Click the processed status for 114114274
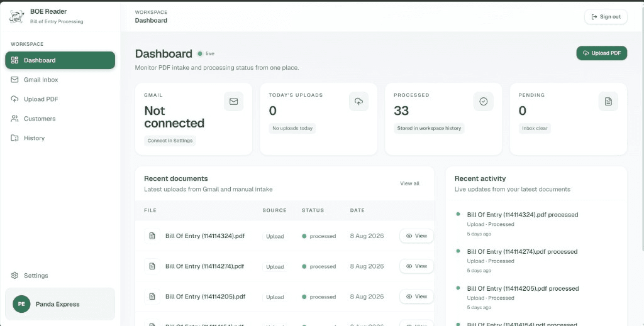This screenshot has width=644, height=326. tap(319, 266)
